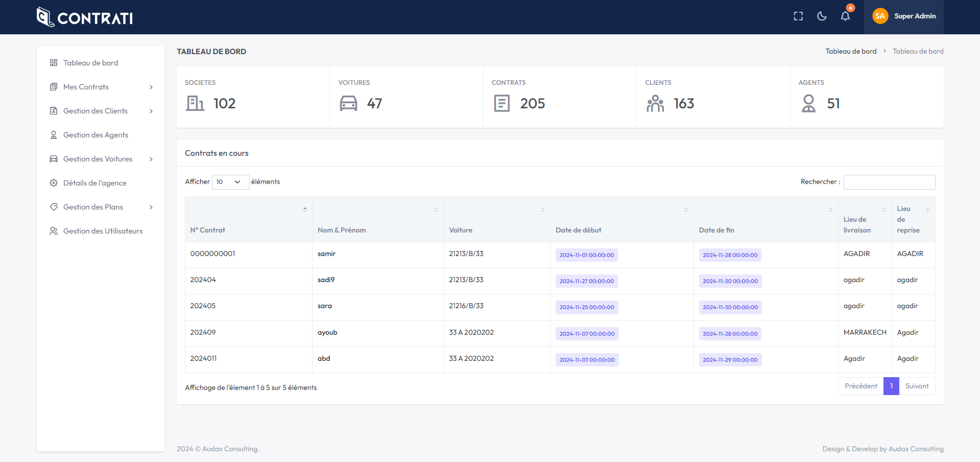Open the notifications bell
The image size is (980, 462).
click(x=845, y=16)
